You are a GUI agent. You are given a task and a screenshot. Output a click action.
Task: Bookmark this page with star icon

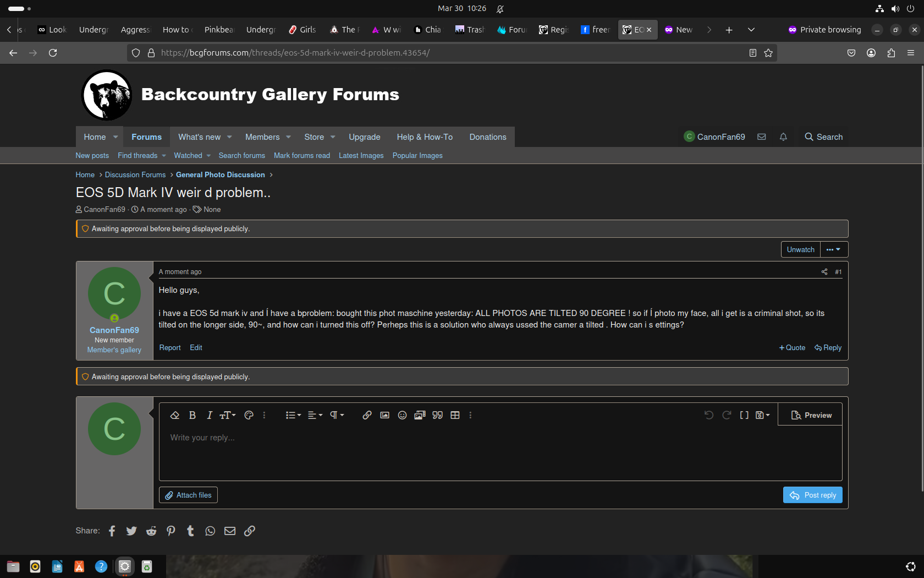point(768,53)
